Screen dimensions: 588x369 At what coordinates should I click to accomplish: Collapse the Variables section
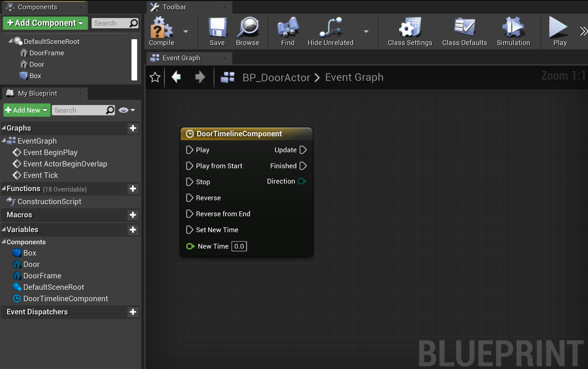(x=4, y=229)
